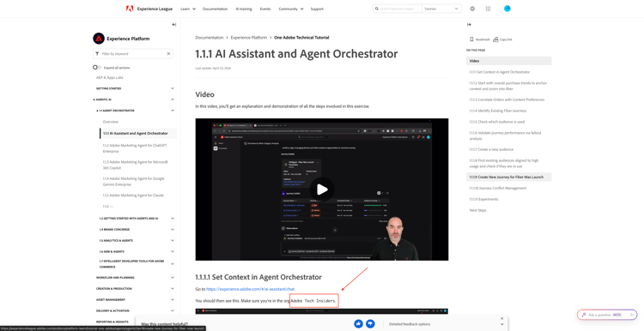Click the search magnifier icon
Viewport: 644px width, 331px height.
[377, 9]
